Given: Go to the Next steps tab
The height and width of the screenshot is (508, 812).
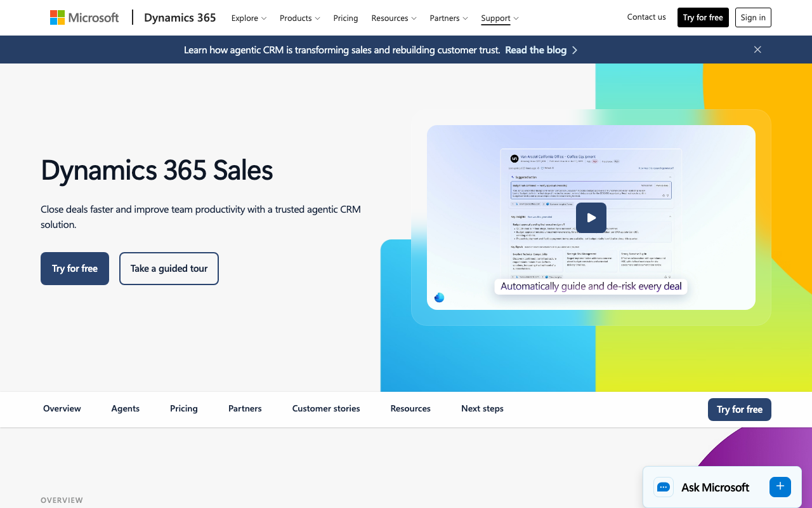Looking at the screenshot, I should pyautogui.click(x=482, y=408).
